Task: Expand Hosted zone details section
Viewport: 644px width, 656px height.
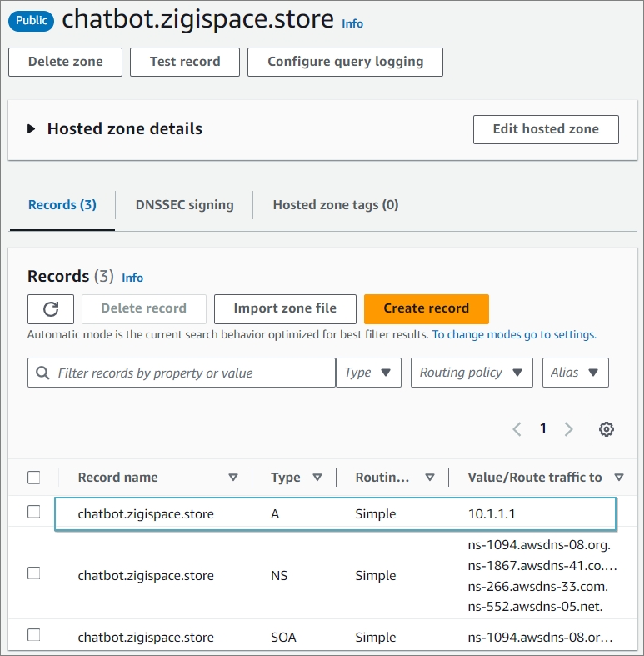Action: coord(32,129)
